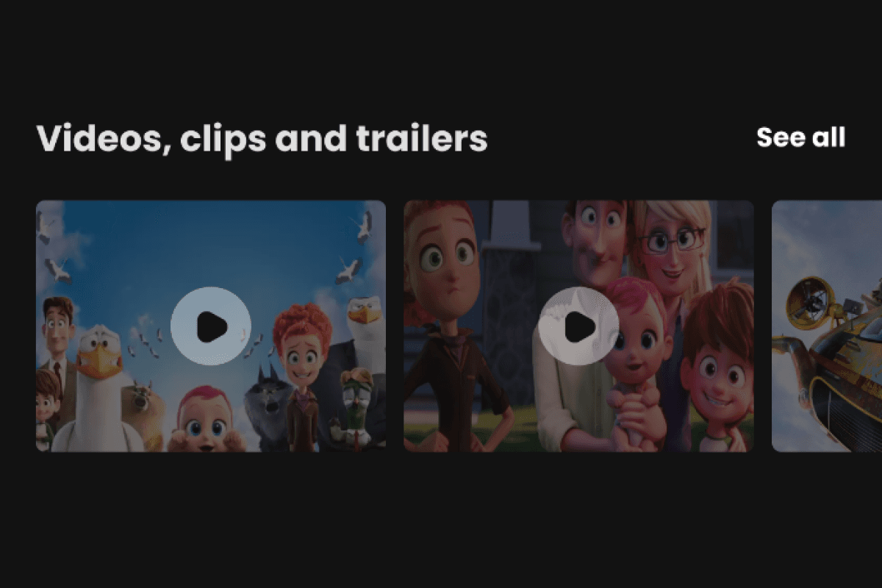Open the See all link
Image resolution: width=882 pixels, height=588 pixels.
tap(800, 137)
